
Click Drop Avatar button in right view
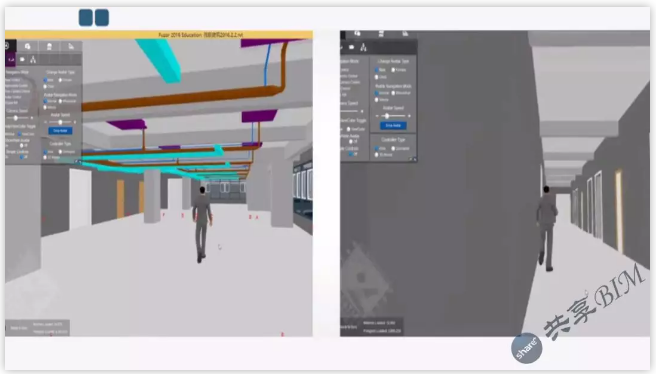[x=393, y=126]
